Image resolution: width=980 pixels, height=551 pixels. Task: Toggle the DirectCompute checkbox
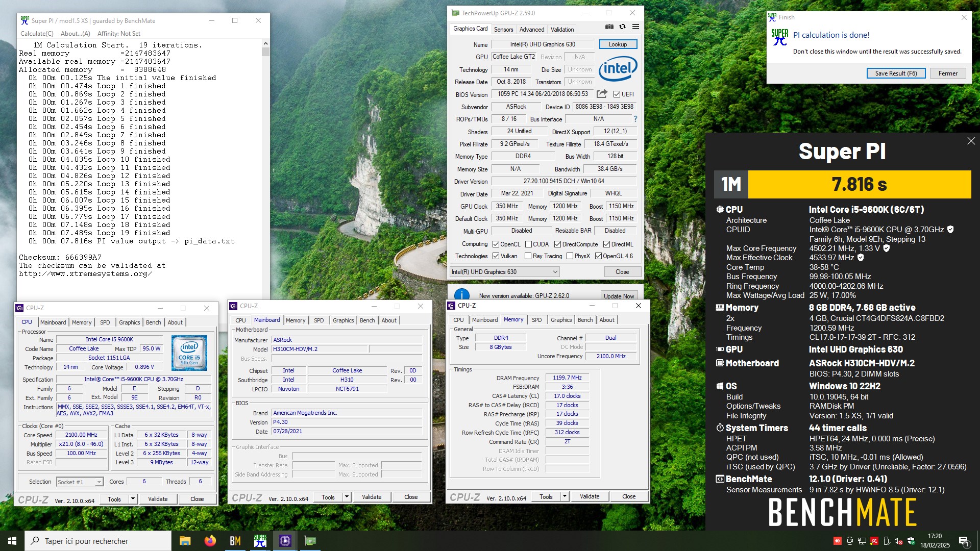pos(557,244)
